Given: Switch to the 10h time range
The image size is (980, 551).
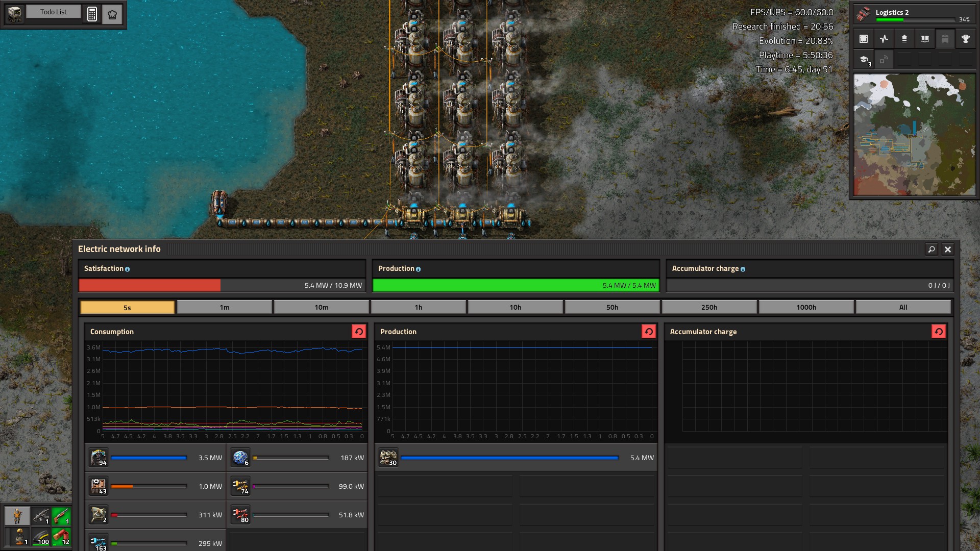Looking at the screenshot, I should (516, 307).
